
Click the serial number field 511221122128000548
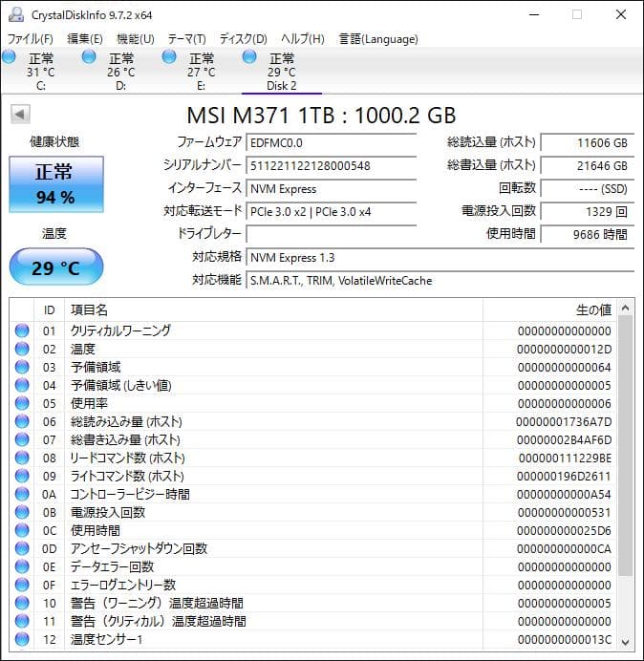coord(331,165)
